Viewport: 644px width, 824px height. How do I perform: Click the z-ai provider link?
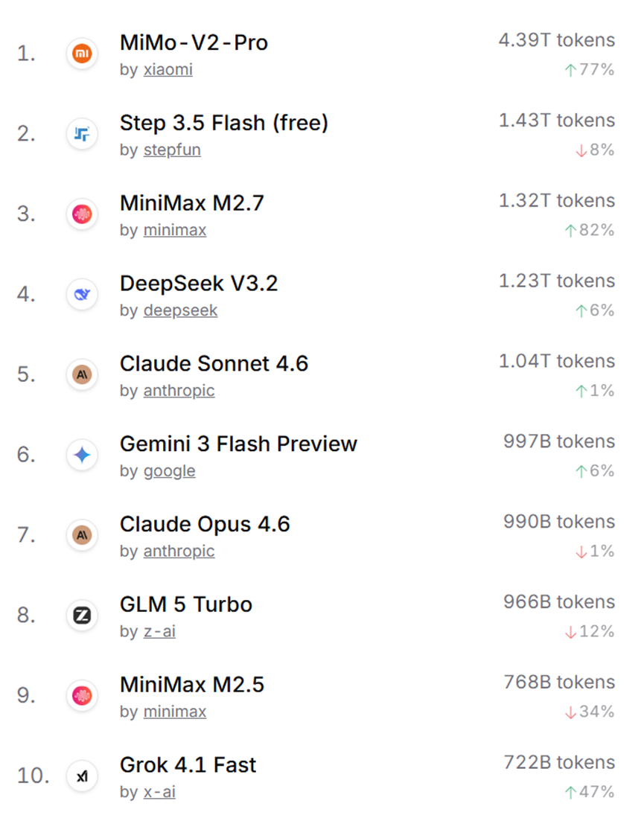tap(159, 632)
